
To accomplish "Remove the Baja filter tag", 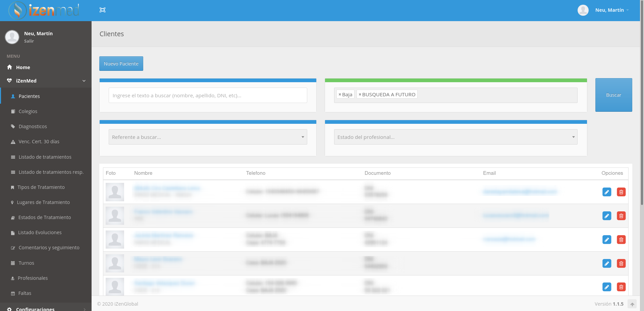I will (340, 95).
